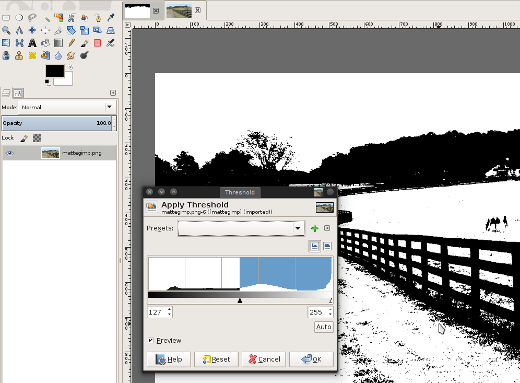Switch to the landscape photo image tab
This screenshot has height=383, width=520.
(x=179, y=11)
